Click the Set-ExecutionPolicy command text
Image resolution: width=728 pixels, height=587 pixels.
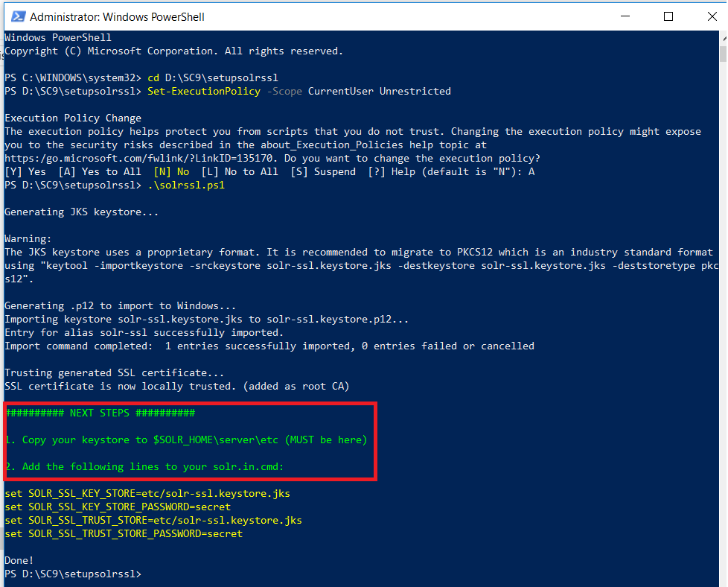point(204,91)
